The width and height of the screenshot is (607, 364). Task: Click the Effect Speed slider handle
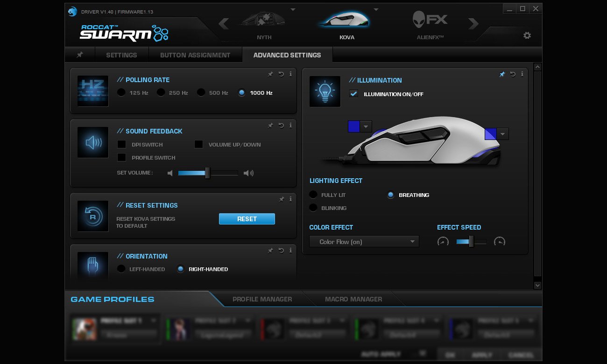471,242
